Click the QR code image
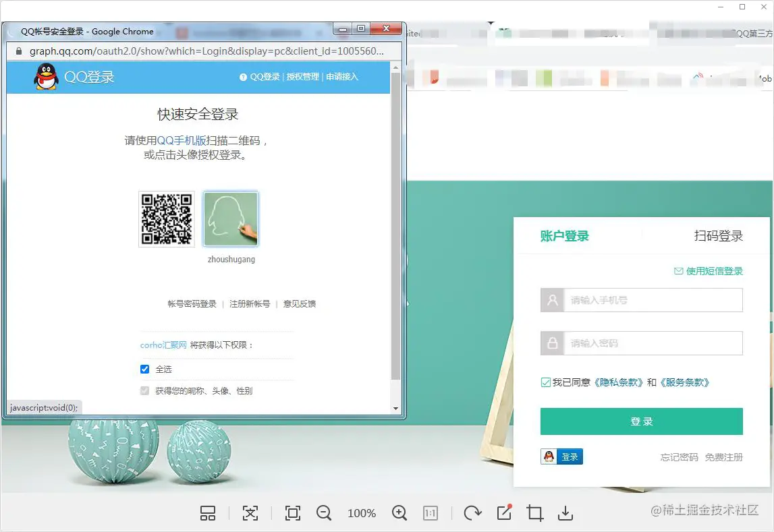This screenshot has width=774, height=532. [167, 219]
